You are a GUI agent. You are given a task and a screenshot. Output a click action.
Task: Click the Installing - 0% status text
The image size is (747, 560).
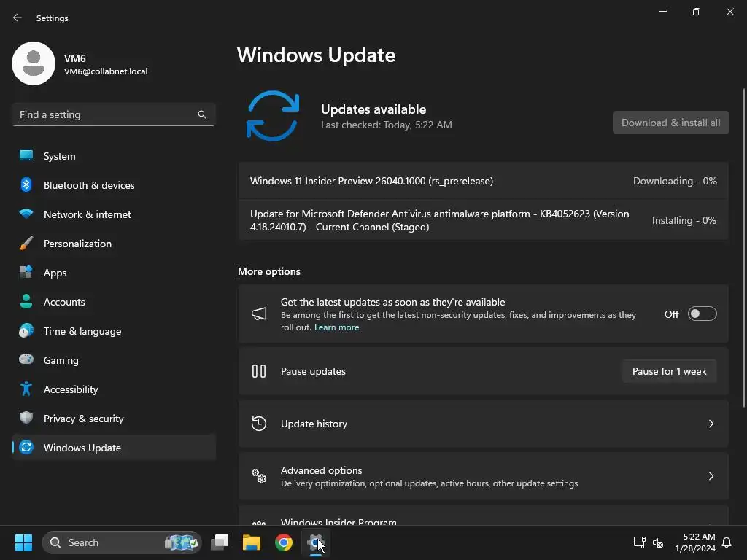pos(684,220)
